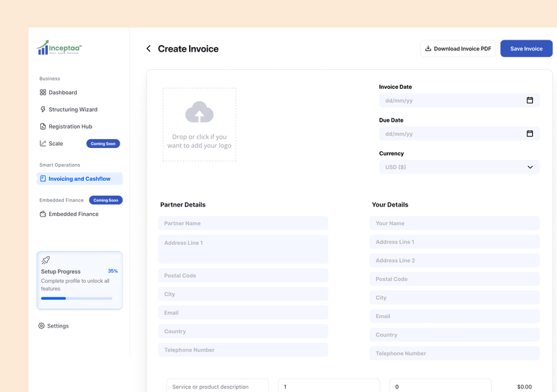Image resolution: width=557 pixels, height=392 pixels.
Task: Click the rocket icon in Setup Progress
Action: pos(46,260)
